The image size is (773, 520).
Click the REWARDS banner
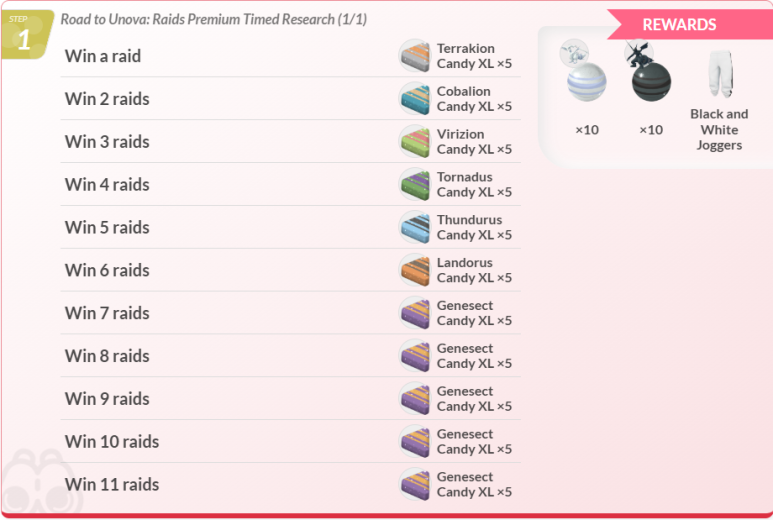coord(690,24)
